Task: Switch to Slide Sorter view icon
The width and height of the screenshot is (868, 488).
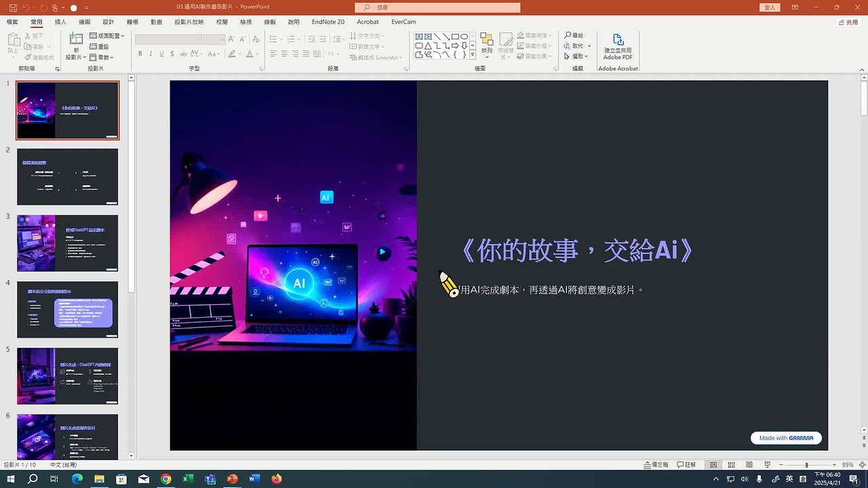Action: (x=731, y=465)
